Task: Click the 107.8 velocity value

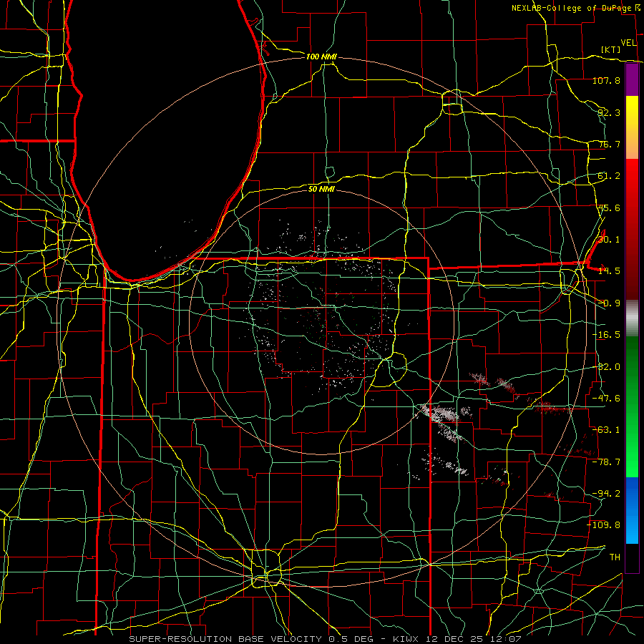Action: click(606, 80)
